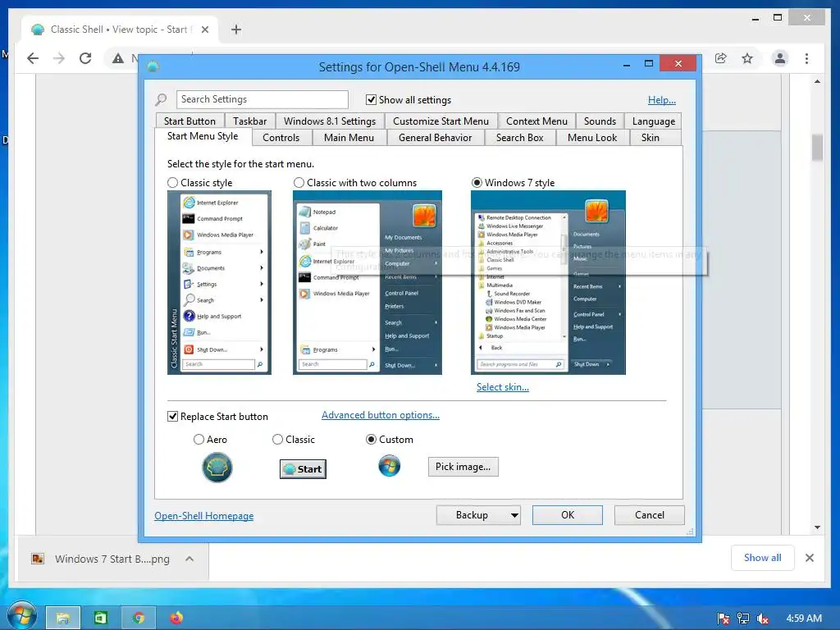Click the Classic with two columns preview thumbnail
Screen dimensions: 840x630
(x=367, y=282)
